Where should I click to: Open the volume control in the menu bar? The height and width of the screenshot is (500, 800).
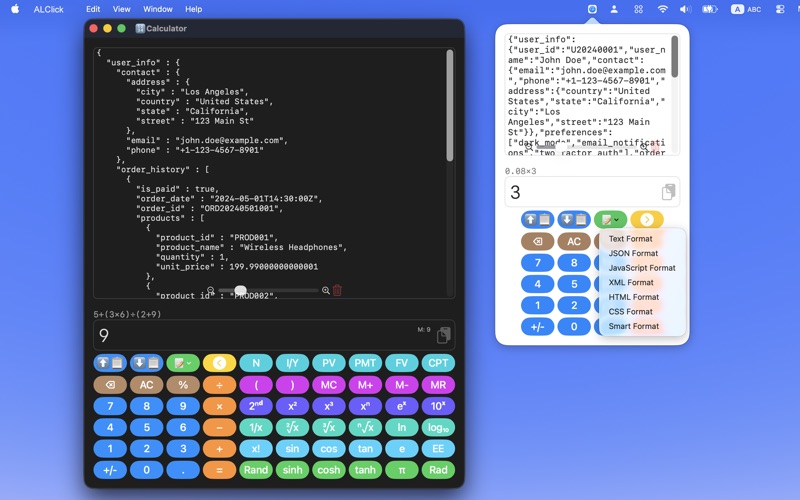click(685, 9)
